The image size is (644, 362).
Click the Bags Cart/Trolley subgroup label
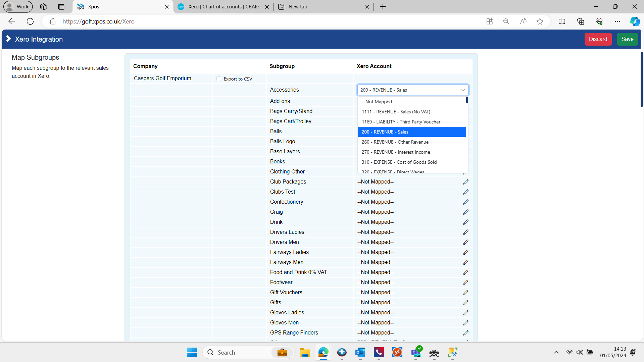tap(291, 121)
